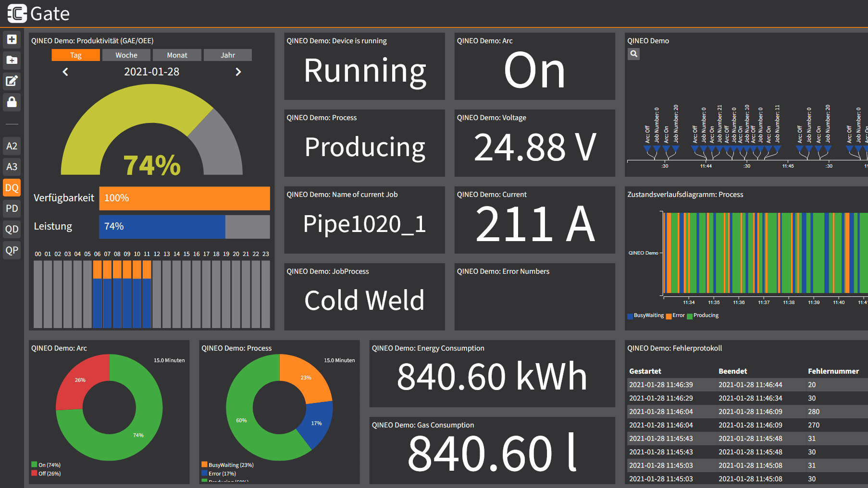Switch to the PD dashboard
The height and width of the screenshot is (488, 868).
12,208
